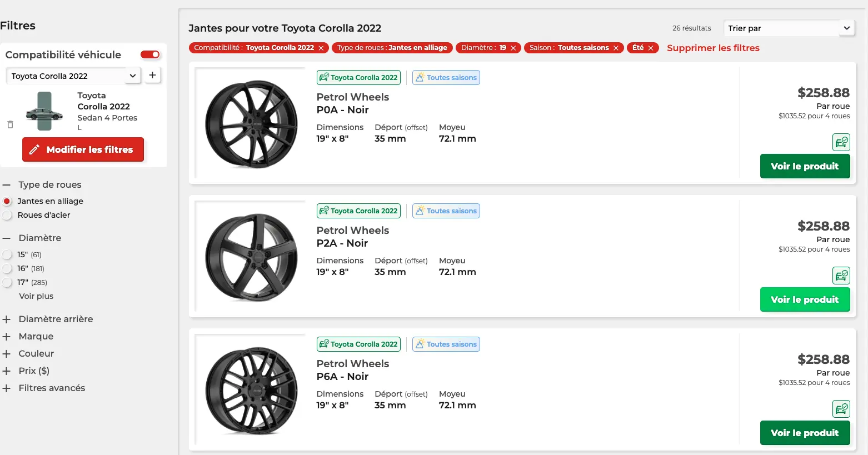View the Petrol Wheels P0A product
This screenshot has width=868, height=455.
coord(805,166)
